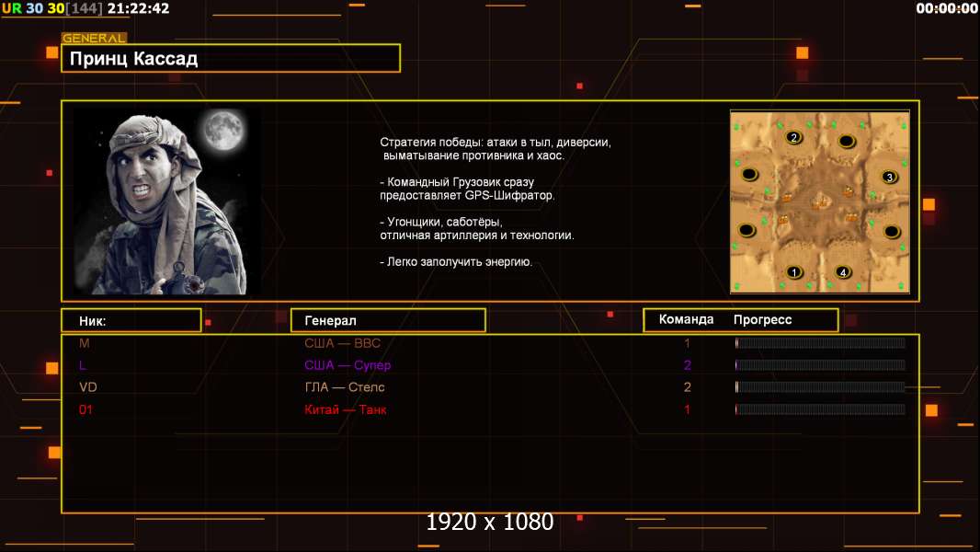The width and height of the screenshot is (980, 552).
Task: Click the Прогресс column header
Action: pyautogui.click(x=762, y=319)
